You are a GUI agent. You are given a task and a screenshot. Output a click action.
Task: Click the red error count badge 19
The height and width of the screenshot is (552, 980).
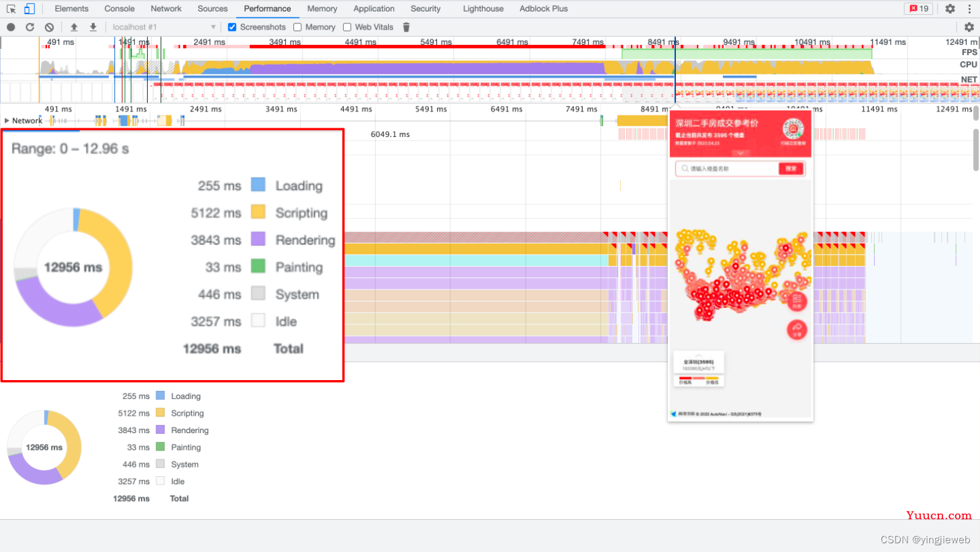(919, 9)
